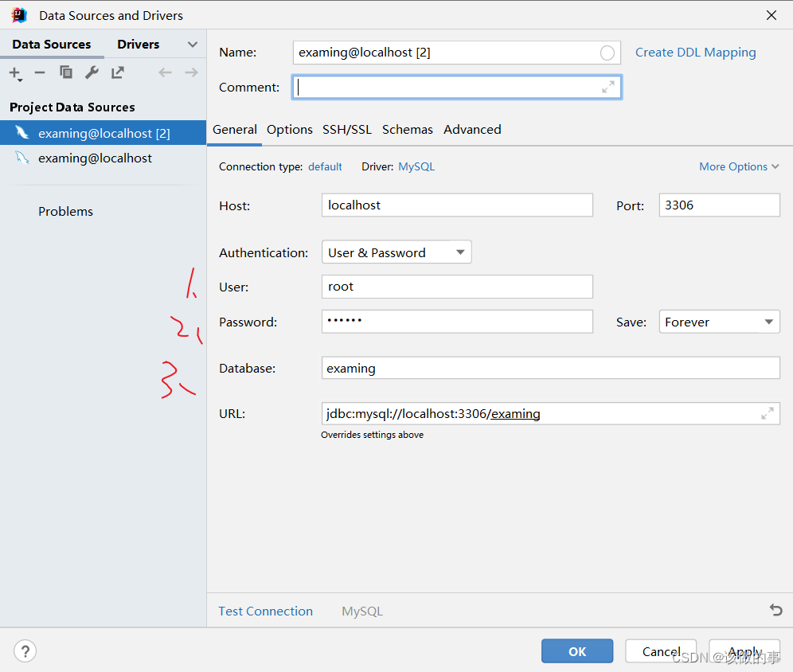Open the SSH/SSL tab
Screen dimensions: 793x672
coord(347,129)
